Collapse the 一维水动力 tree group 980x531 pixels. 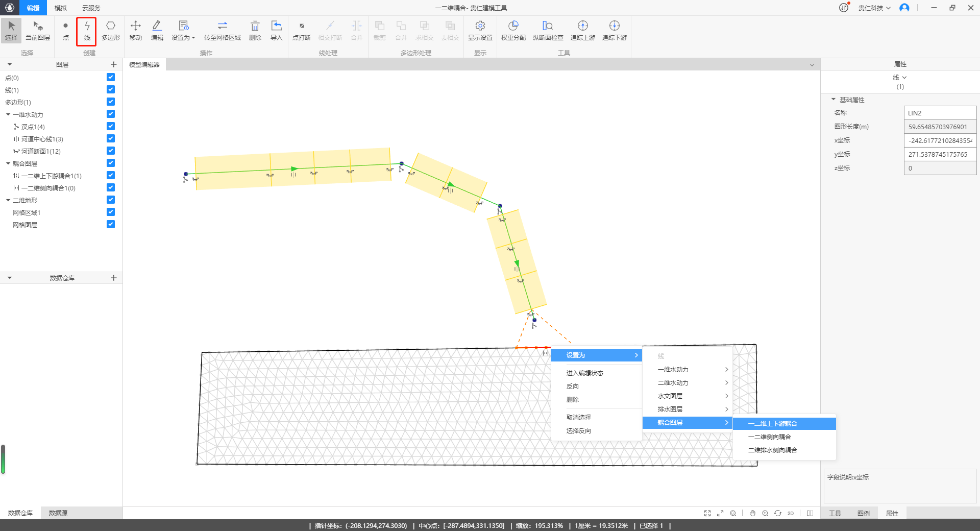pos(8,115)
